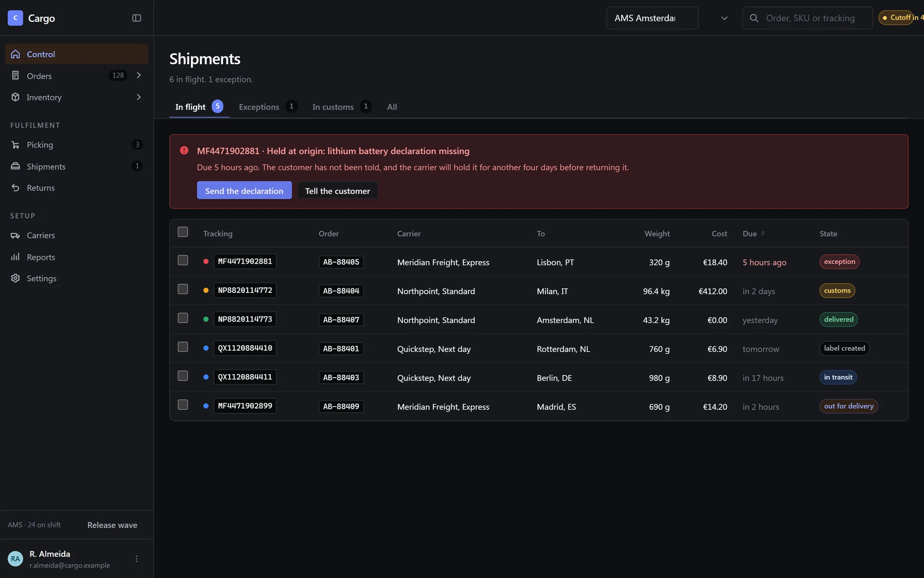
Task: Sort by the Due column arrow
Action: (763, 233)
